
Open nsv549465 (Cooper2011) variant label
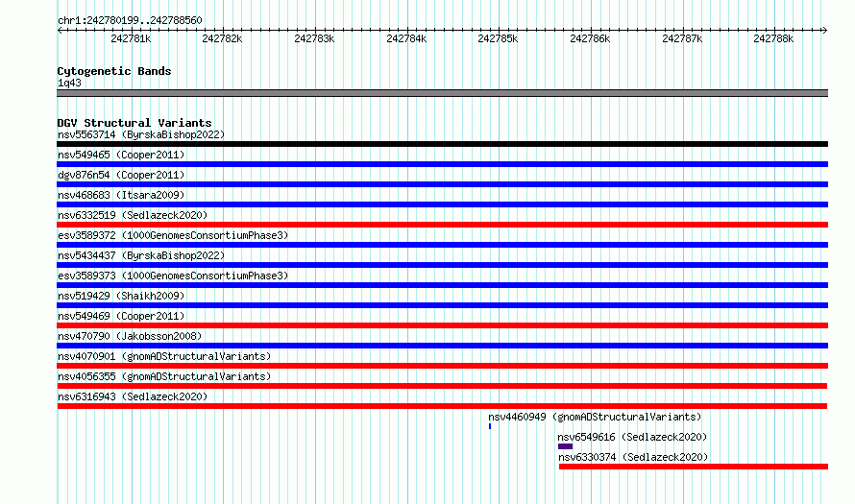click(x=121, y=155)
